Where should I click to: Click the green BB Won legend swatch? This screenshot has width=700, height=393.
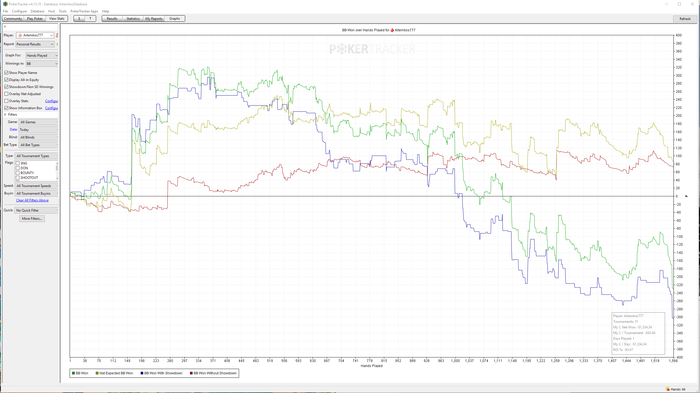pos(74,373)
